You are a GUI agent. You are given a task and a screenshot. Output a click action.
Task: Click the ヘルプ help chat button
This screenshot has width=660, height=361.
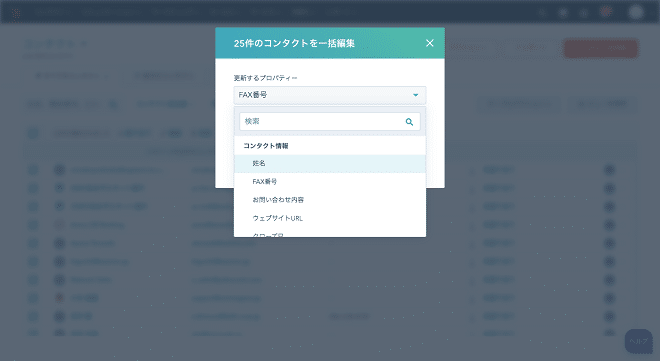point(639,341)
